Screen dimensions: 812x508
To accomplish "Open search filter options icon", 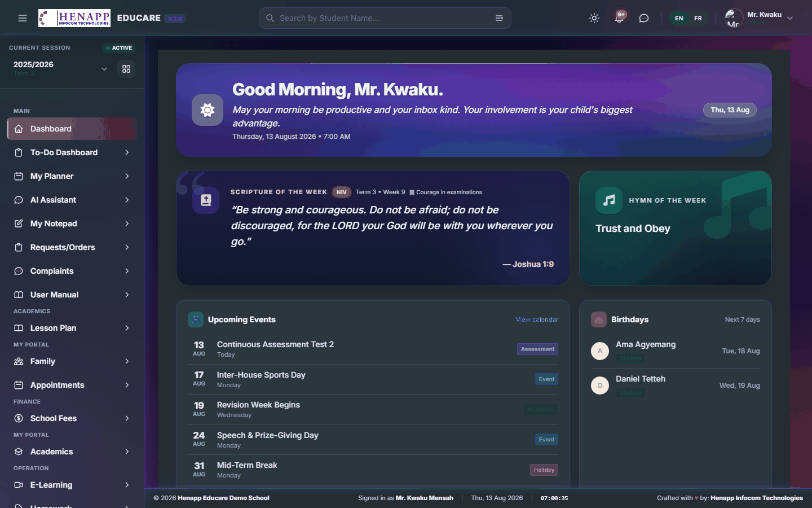I will [x=499, y=18].
